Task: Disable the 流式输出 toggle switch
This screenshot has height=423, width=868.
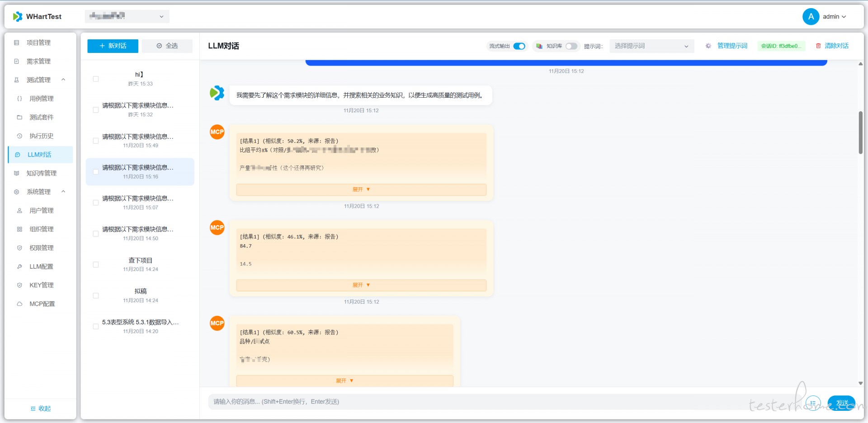Action: [519, 46]
